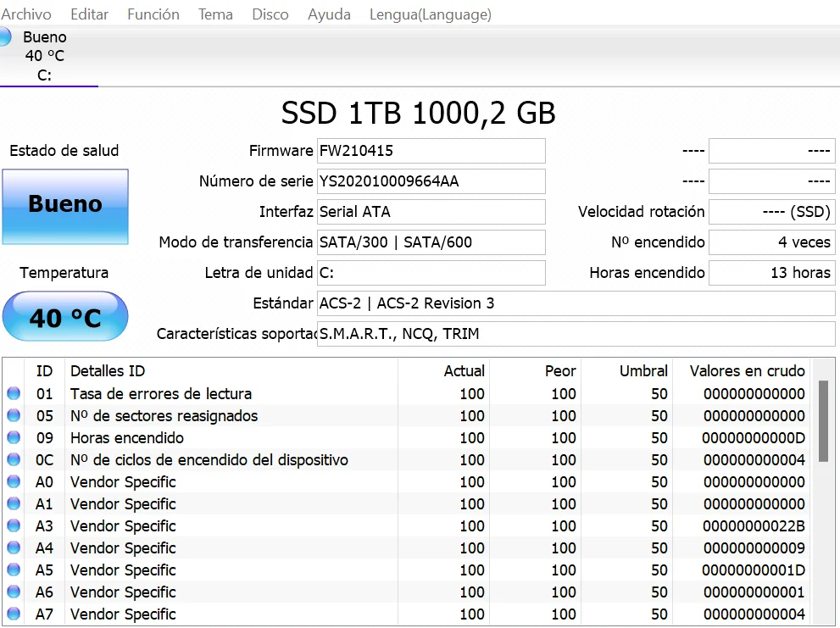Click the status icon for attribute 09

pos(14,438)
